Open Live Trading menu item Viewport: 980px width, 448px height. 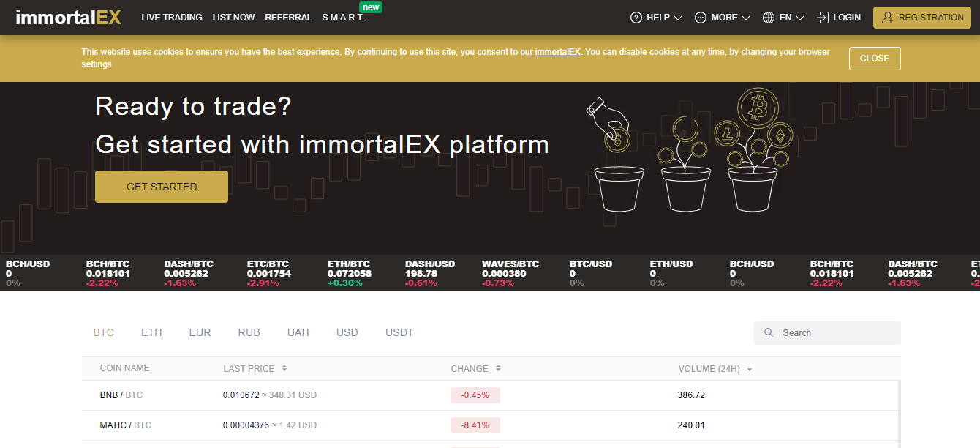(x=172, y=18)
